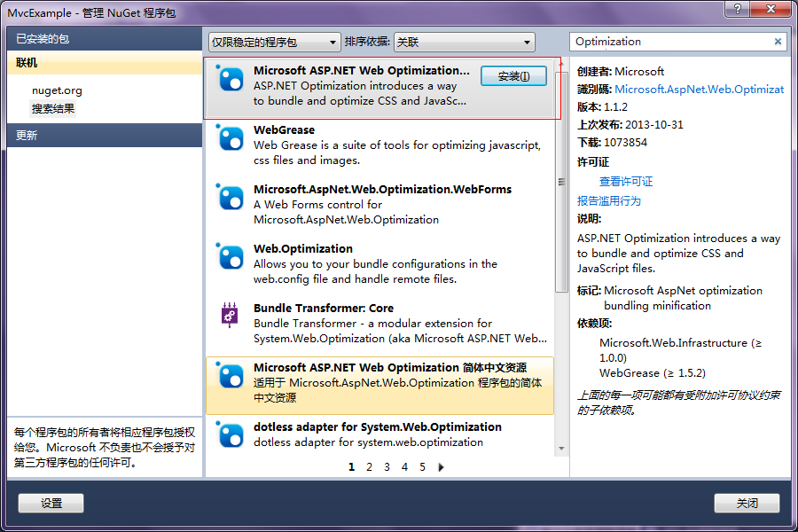Go to next results page arrow

click(x=442, y=467)
